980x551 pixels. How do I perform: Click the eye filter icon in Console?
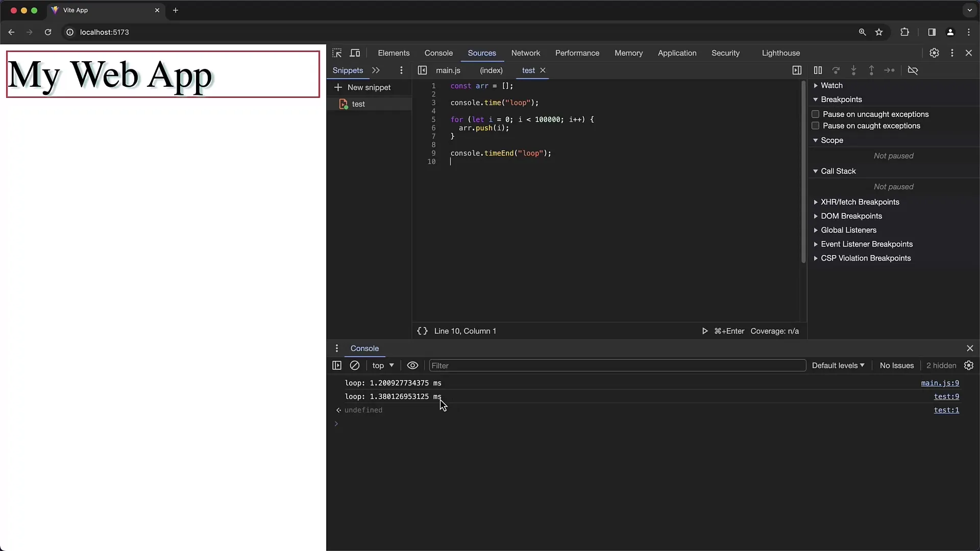pyautogui.click(x=413, y=365)
